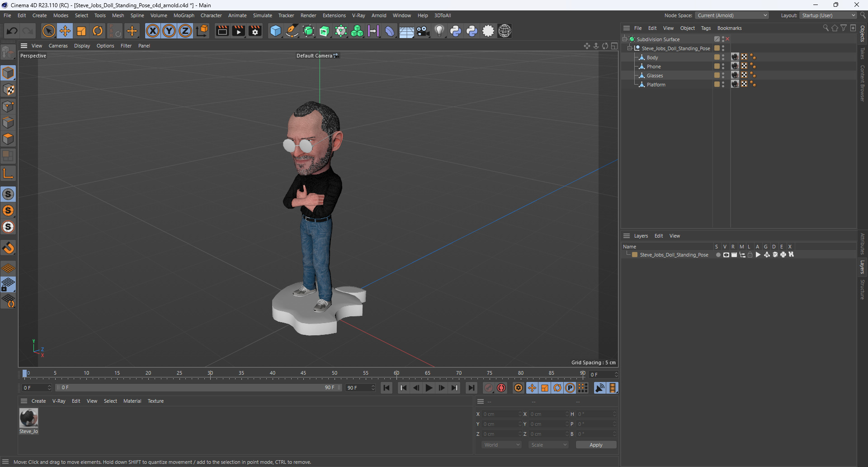
Task: Open the Node Space dropdown
Action: [732, 15]
